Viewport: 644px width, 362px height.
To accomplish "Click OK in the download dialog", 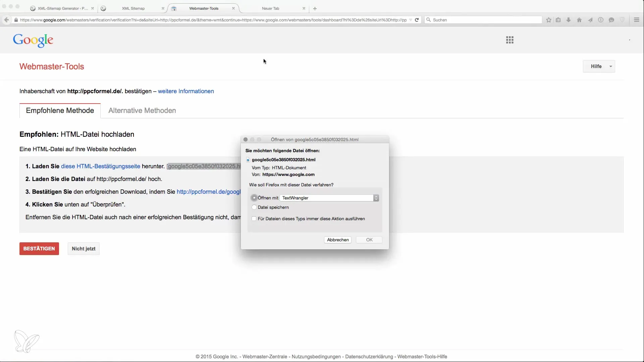I will click(x=369, y=240).
